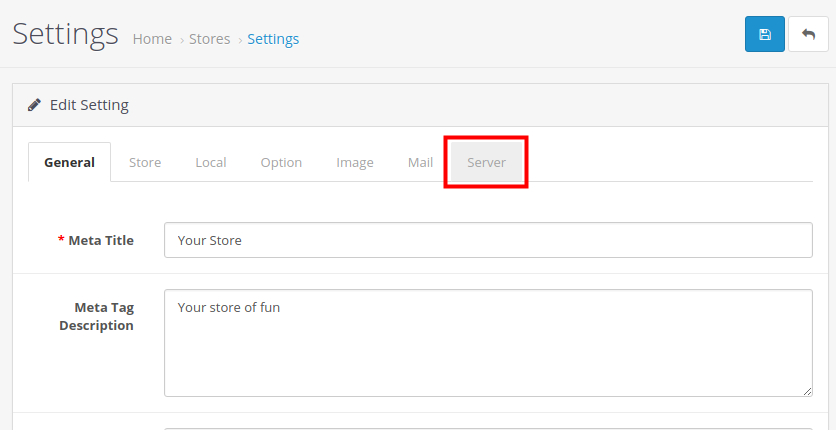The height and width of the screenshot is (430, 836).
Task: Open the Stores breadcrumb link
Action: [x=210, y=39]
